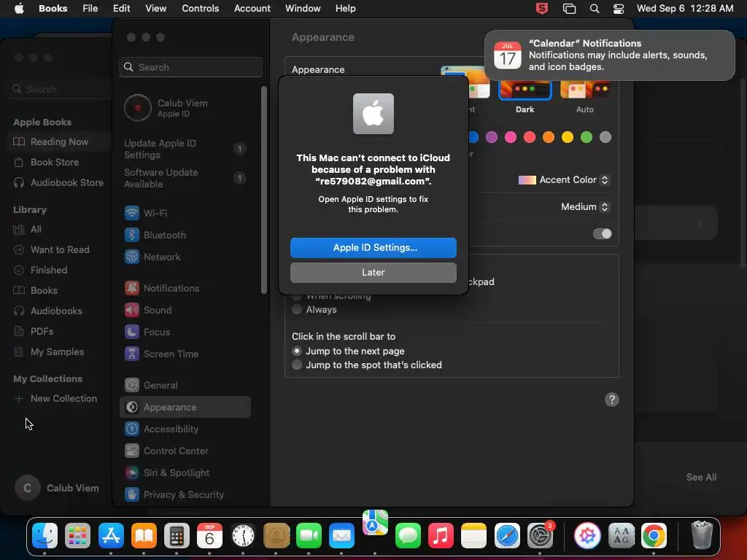Open the File menu
The image size is (747, 560).
(90, 9)
